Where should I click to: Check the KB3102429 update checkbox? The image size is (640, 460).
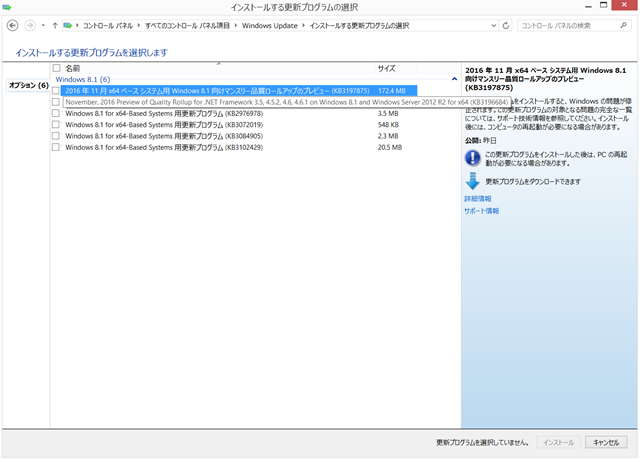click(56, 147)
